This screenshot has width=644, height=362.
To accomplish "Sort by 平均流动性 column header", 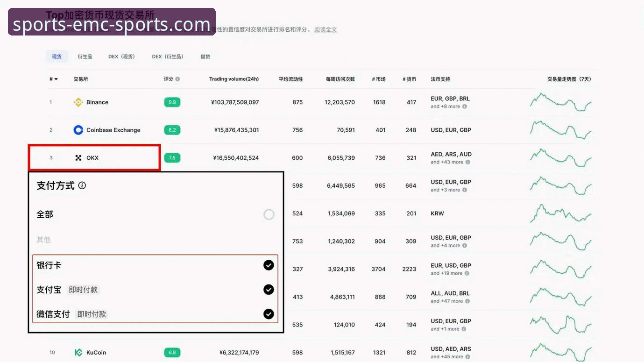I will click(x=291, y=79).
